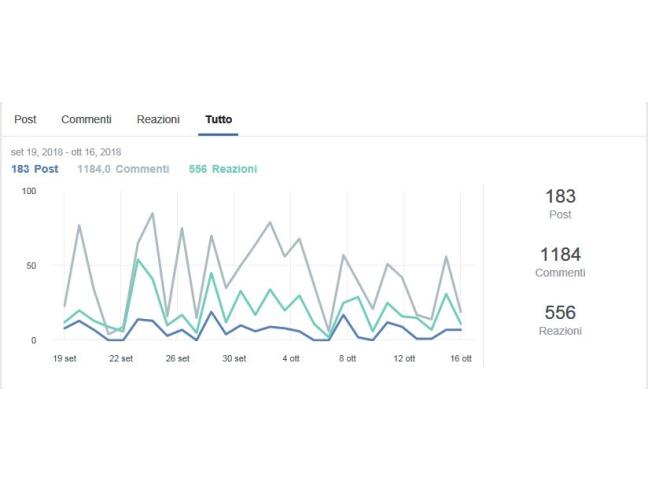Click the 8 ott axis label

point(347,358)
